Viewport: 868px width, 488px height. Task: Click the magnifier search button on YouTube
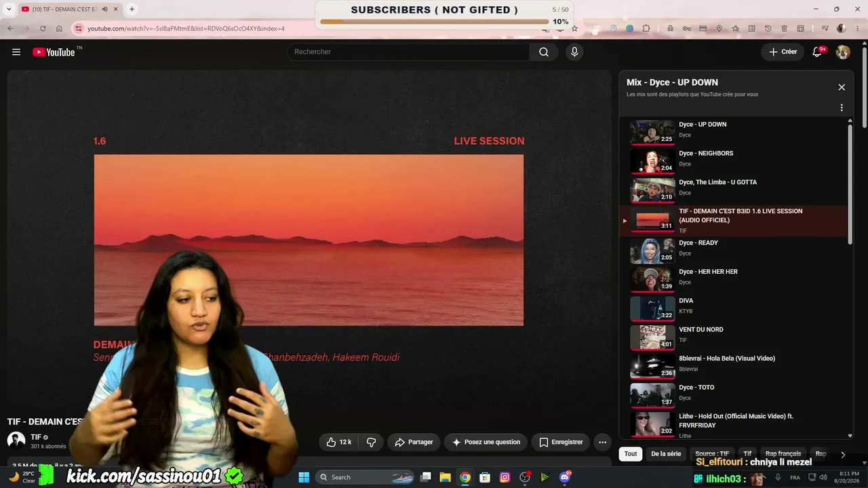point(544,52)
